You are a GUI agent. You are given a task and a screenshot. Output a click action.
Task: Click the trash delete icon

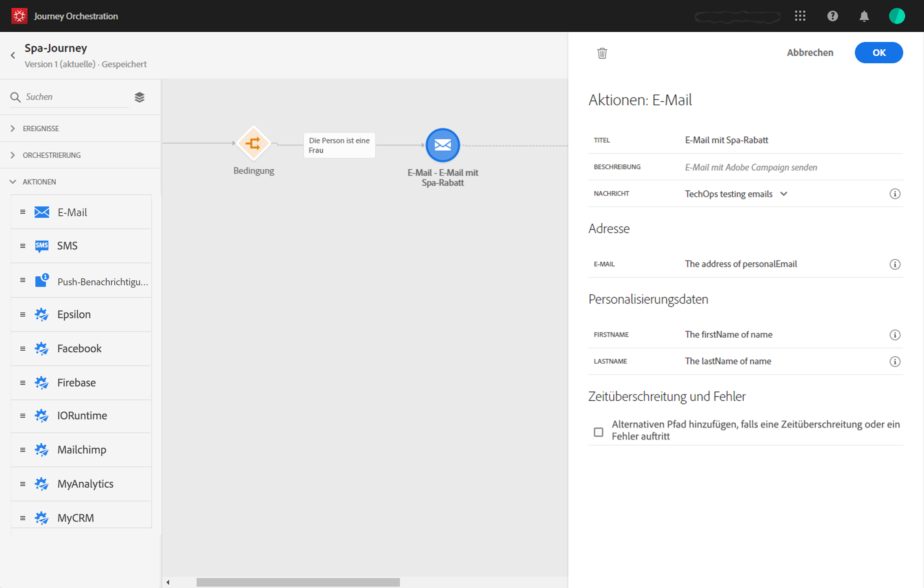[602, 53]
